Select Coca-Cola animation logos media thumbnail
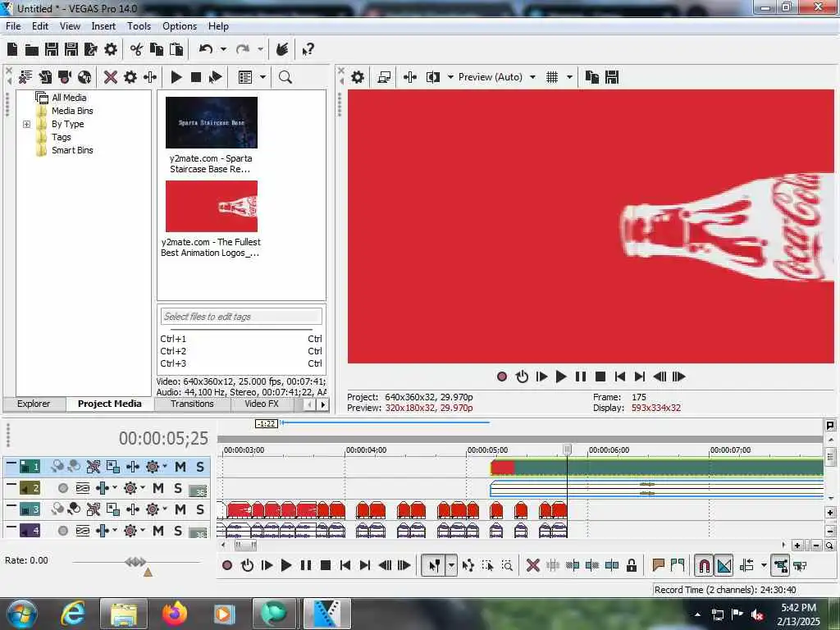Viewport: 840px width, 630px height. (x=212, y=206)
